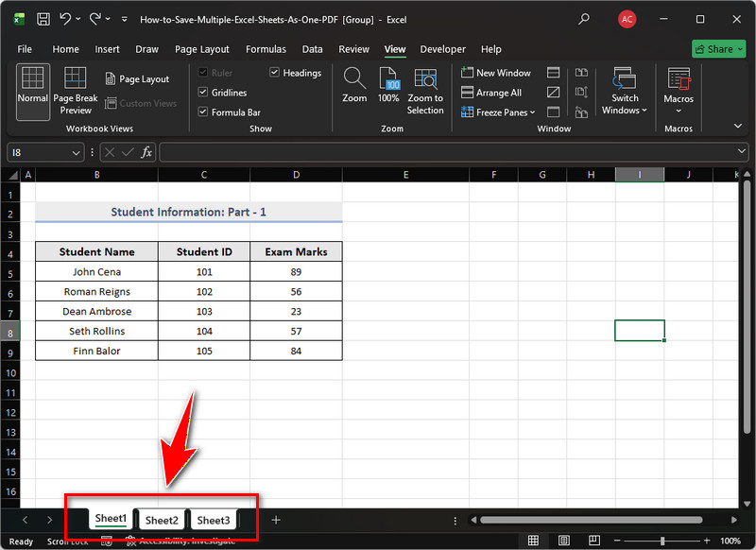This screenshot has height=550, width=756.
Task: Click the Confirm entry checkmark in formula bar
Action: coord(128,152)
